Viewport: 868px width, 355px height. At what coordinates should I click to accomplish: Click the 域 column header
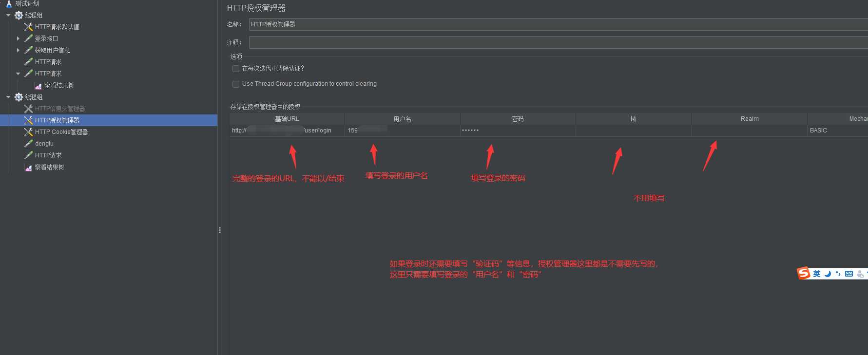coord(634,119)
